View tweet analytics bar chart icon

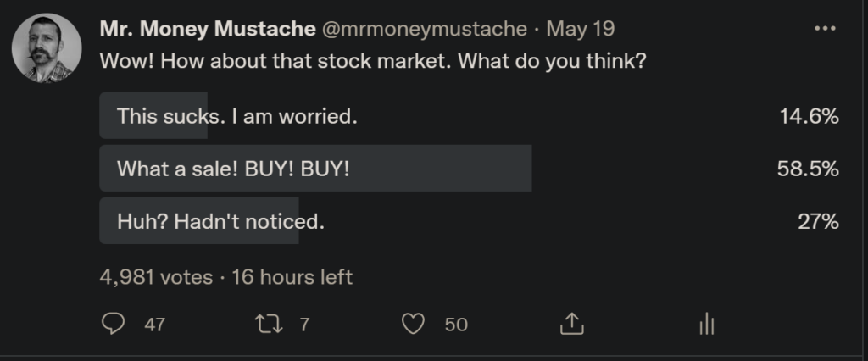707,324
